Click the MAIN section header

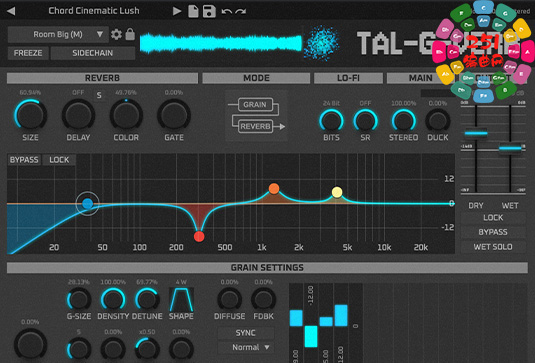[420, 78]
